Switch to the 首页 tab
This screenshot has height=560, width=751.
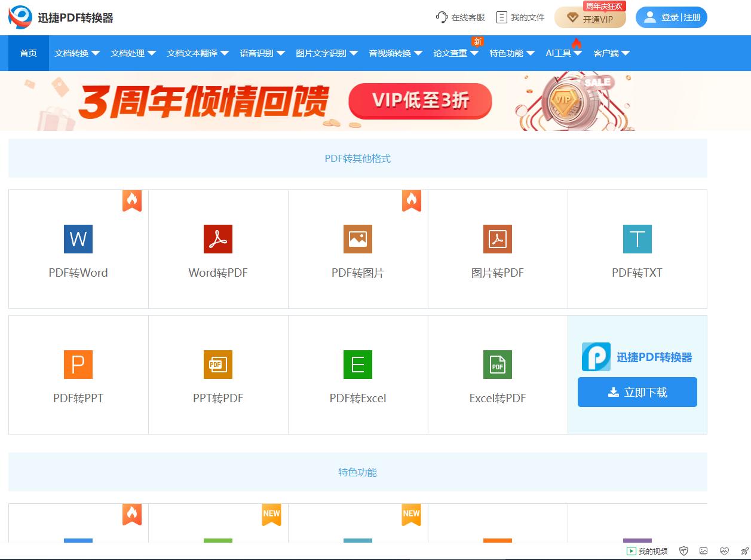tap(27, 53)
